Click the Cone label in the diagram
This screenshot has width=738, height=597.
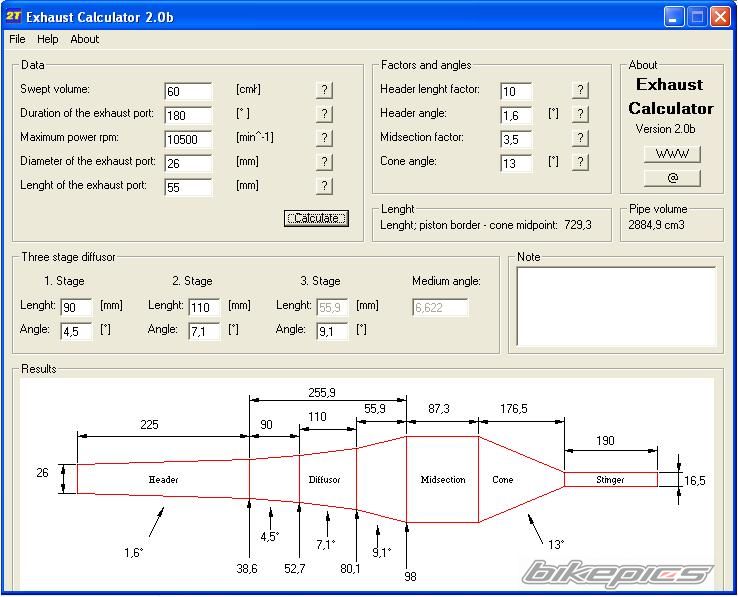(503, 480)
